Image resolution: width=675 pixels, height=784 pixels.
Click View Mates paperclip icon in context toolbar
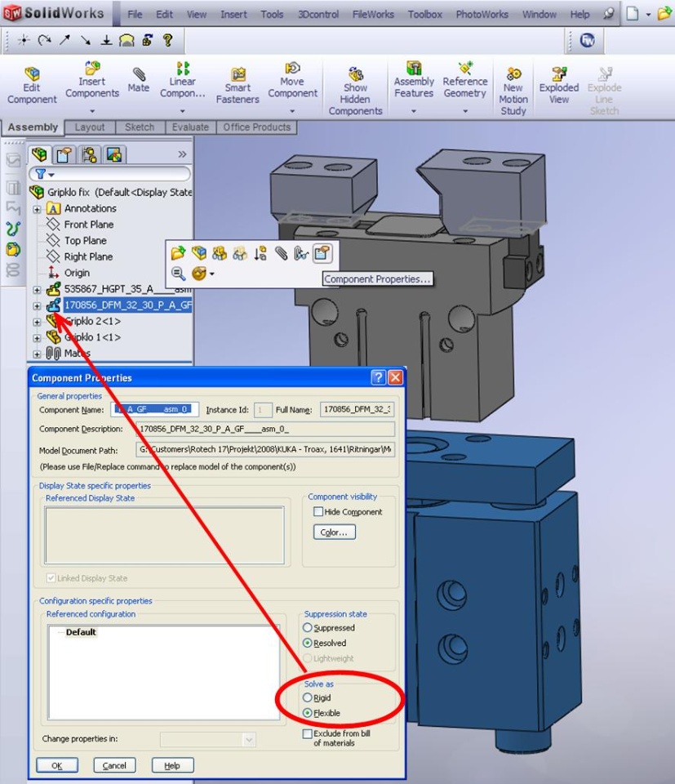(282, 253)
